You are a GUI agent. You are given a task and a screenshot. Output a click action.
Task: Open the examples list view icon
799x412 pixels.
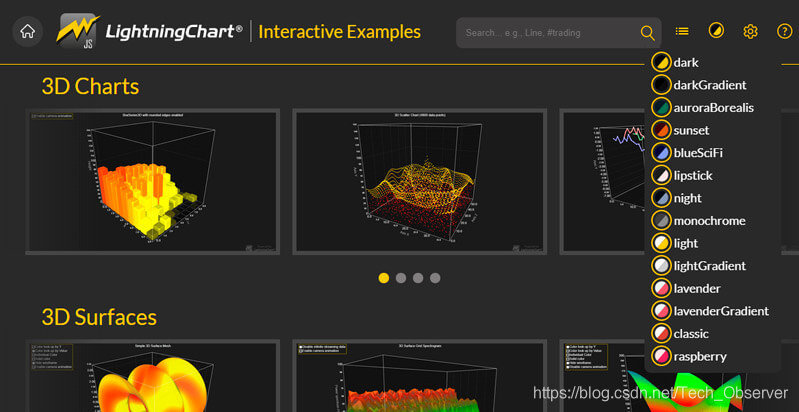682,32
